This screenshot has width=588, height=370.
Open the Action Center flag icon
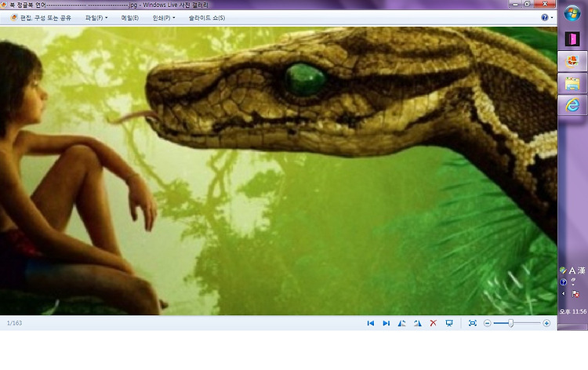pos(575,294)
